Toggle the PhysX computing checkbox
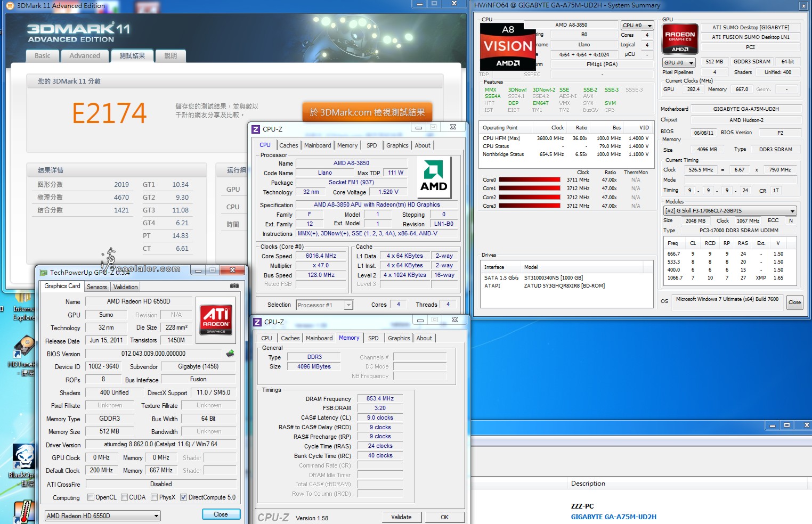Screen dimensions: 812x524 click(154, 497)
